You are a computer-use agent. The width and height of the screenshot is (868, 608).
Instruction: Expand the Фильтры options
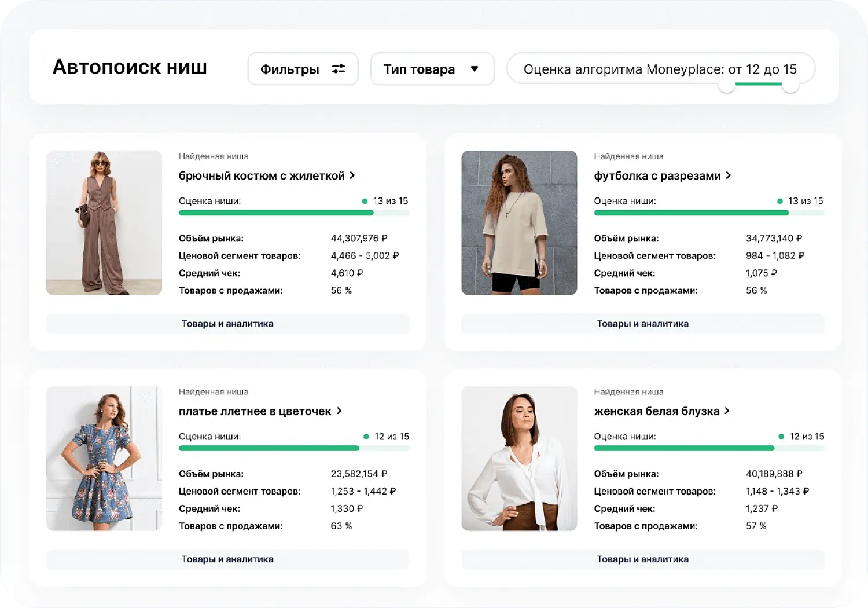(x=303, y=68)
